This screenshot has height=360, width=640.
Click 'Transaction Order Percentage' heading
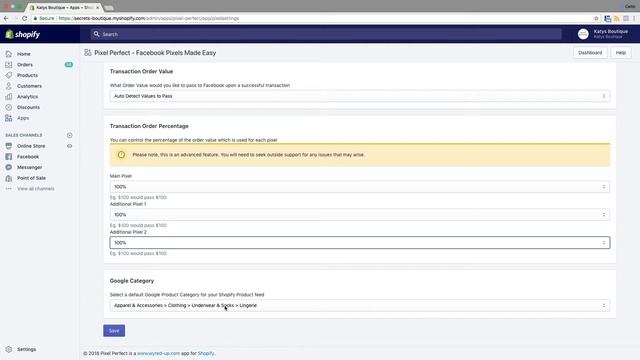(x=149, y=126)
